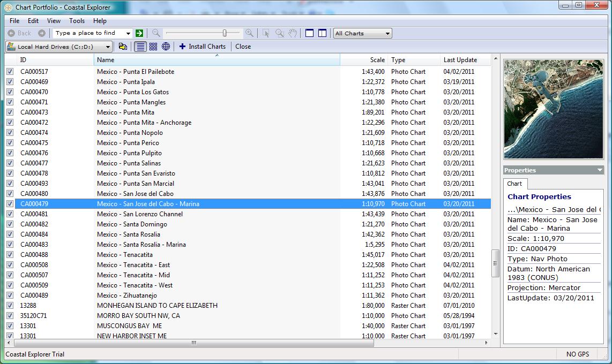Switch to the details list view
Viewport: 612px width, 364px height.
coord(140,47)
